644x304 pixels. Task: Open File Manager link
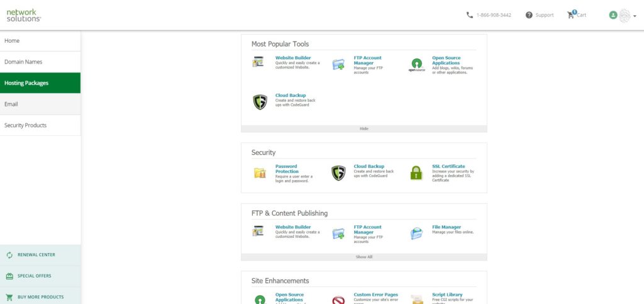(447, 227)
